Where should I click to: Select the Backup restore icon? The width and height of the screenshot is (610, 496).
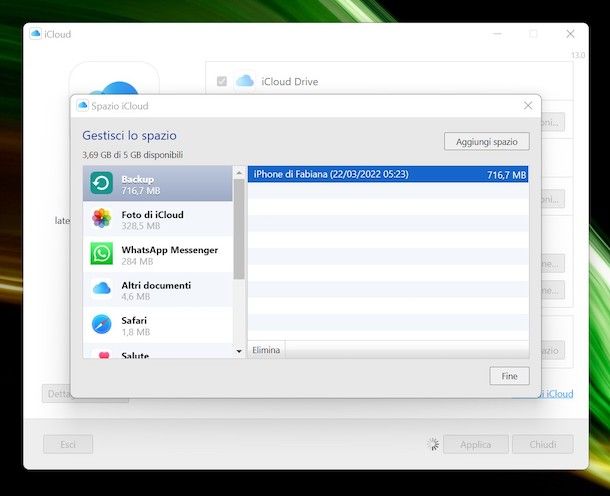pyautogui.click(x=102, y=183)
